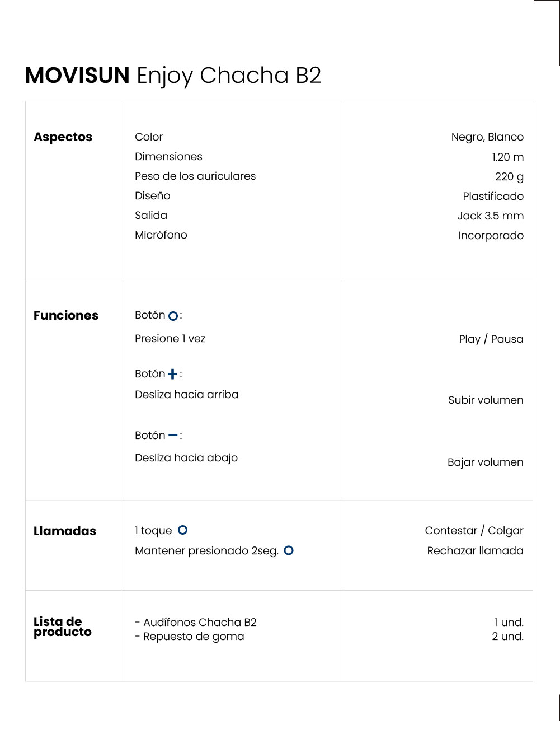The width and height of the screenshot is (560, 729).
Task: Click the Bajar volumen text
Action: coord(485,462)
